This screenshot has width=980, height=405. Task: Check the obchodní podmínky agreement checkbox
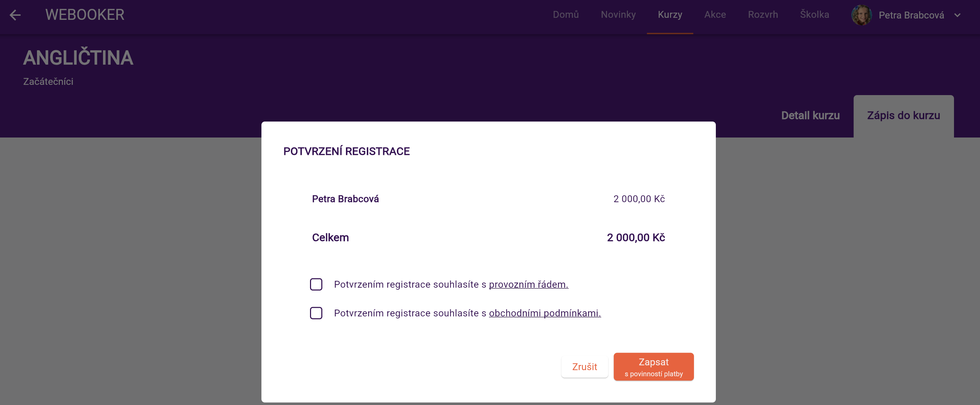pyautogui.click(x=316, y=313)
